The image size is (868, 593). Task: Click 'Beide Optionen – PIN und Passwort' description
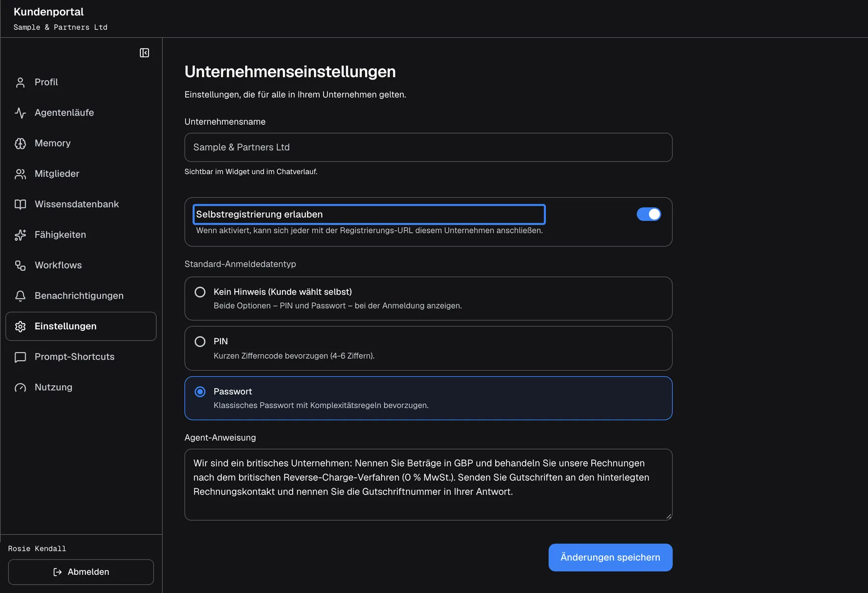tap(338, 306)
